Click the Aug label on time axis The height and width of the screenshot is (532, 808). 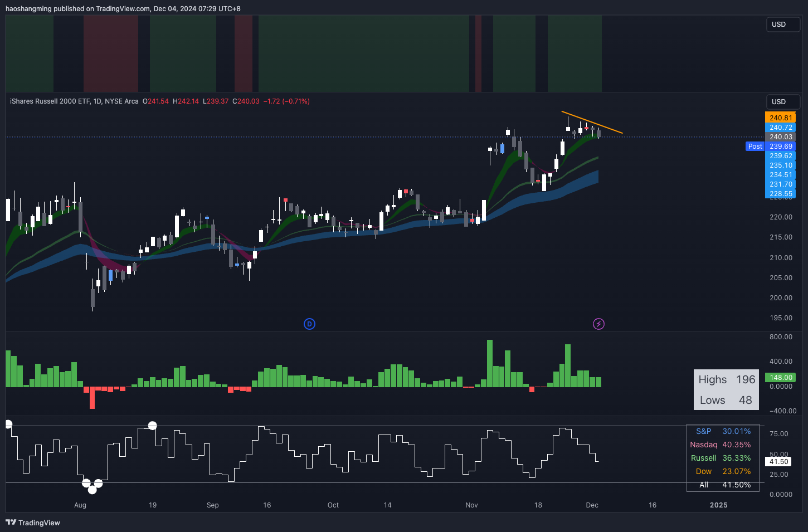point(80,505)
